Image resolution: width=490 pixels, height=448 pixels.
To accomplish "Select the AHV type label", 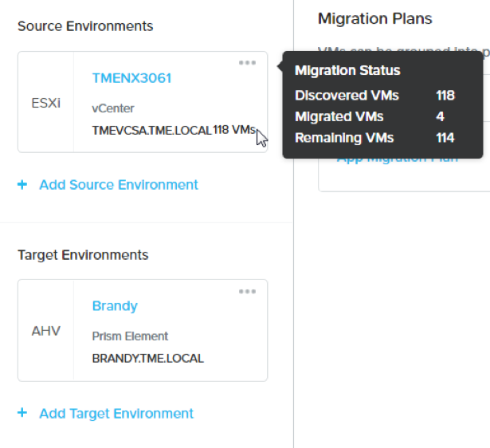I will (x=46, y=331).
